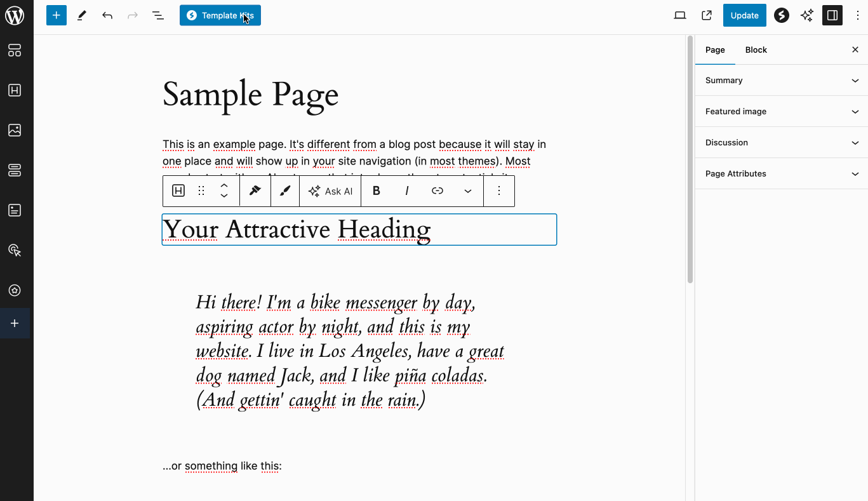
Task: Toggle the Settings sidebar panel
Action: (832, 16)
